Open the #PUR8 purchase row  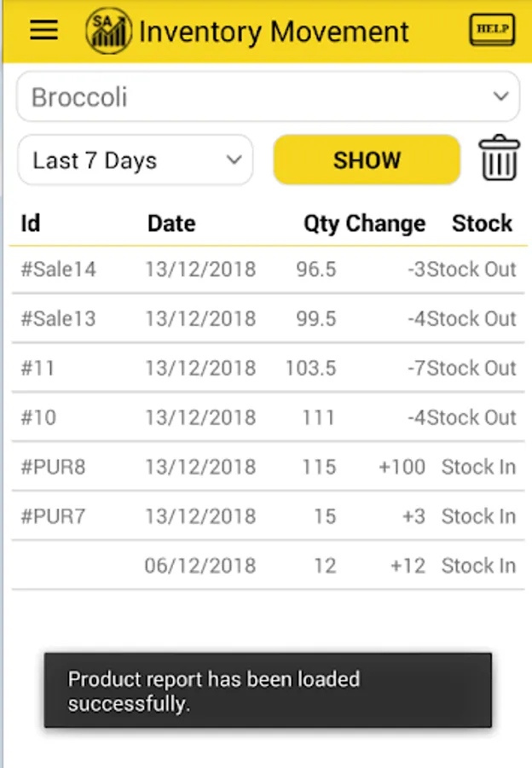point(268,468)
